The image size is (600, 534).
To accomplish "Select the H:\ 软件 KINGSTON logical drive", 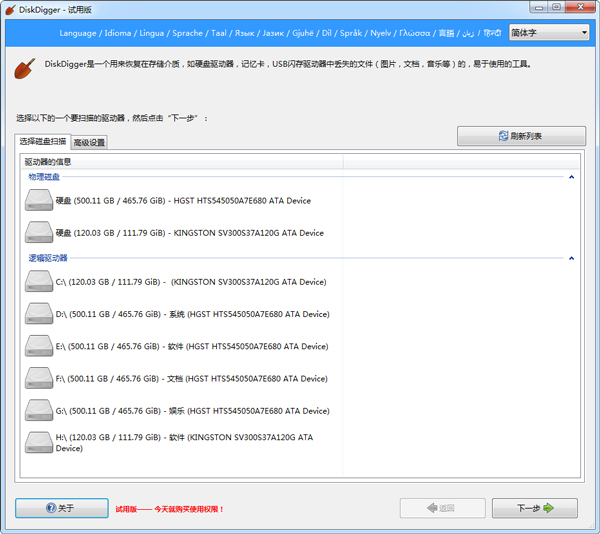I will 183,443.
